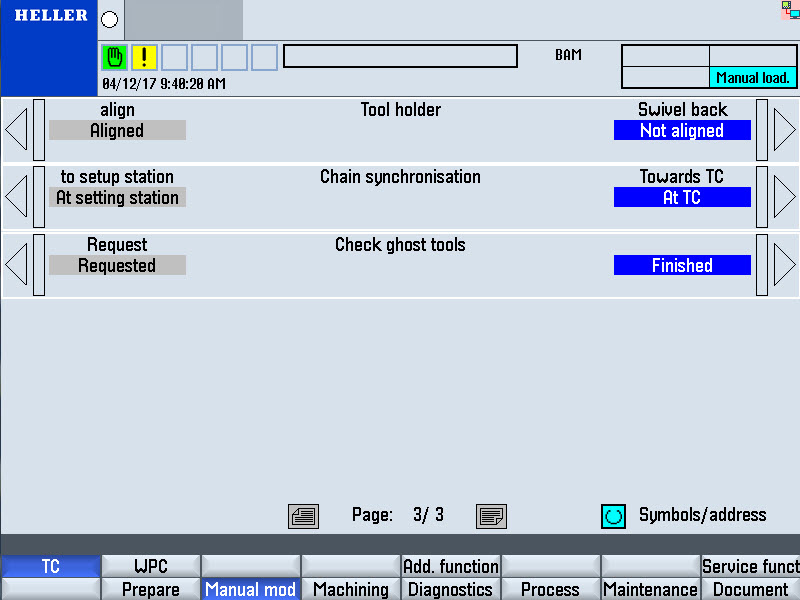The image size is (800, 600).
Task: Click the empty message input bar
Action: 400,56
